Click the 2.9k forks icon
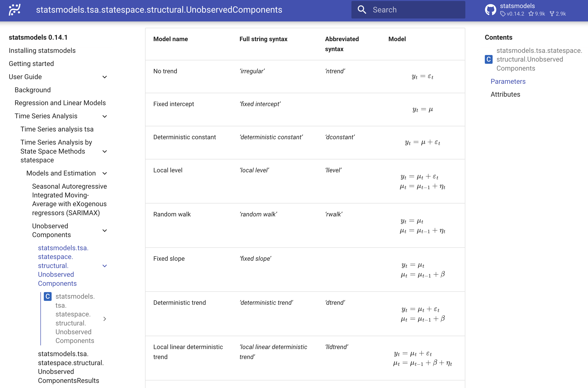 (x=552, y=14)
